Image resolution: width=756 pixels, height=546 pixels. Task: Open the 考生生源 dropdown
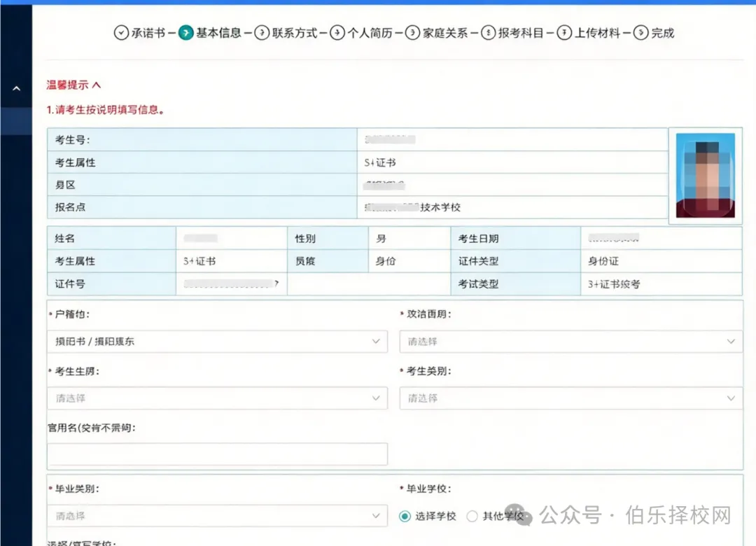coord(218,398)
